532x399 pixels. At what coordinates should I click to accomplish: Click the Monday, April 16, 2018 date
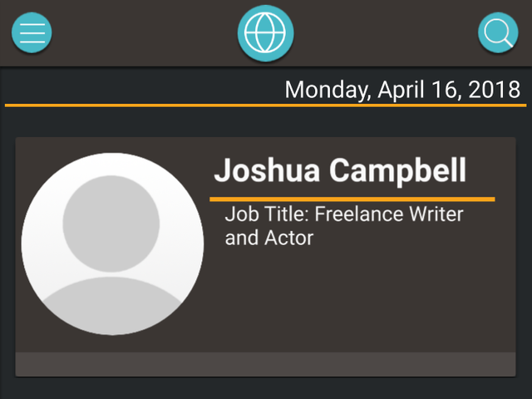402,90
